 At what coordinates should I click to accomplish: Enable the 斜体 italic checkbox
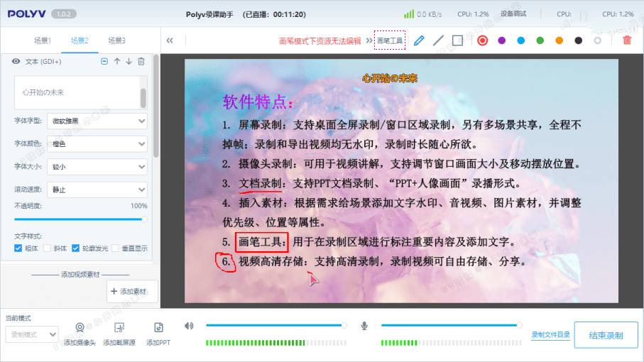coord(48,248)
